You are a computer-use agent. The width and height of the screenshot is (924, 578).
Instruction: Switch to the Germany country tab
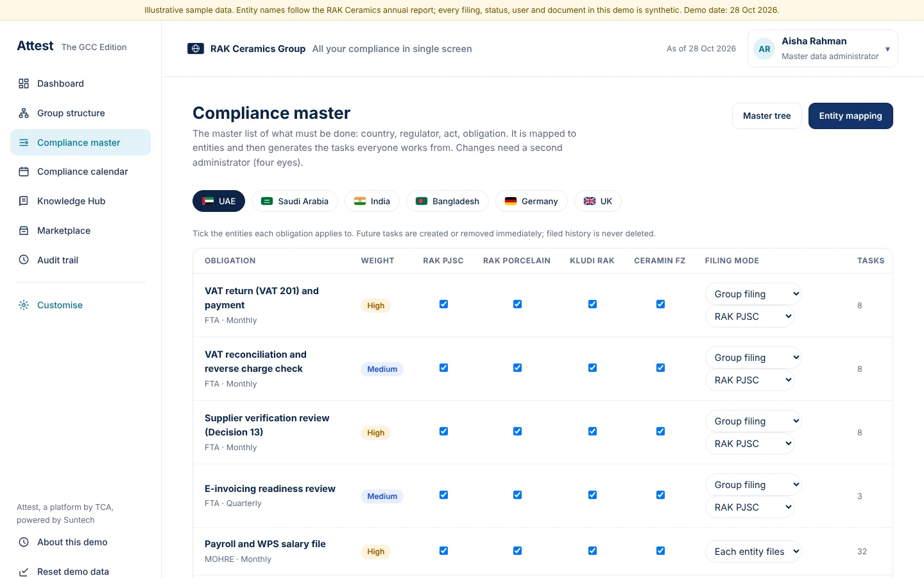(x=531, y=201)
